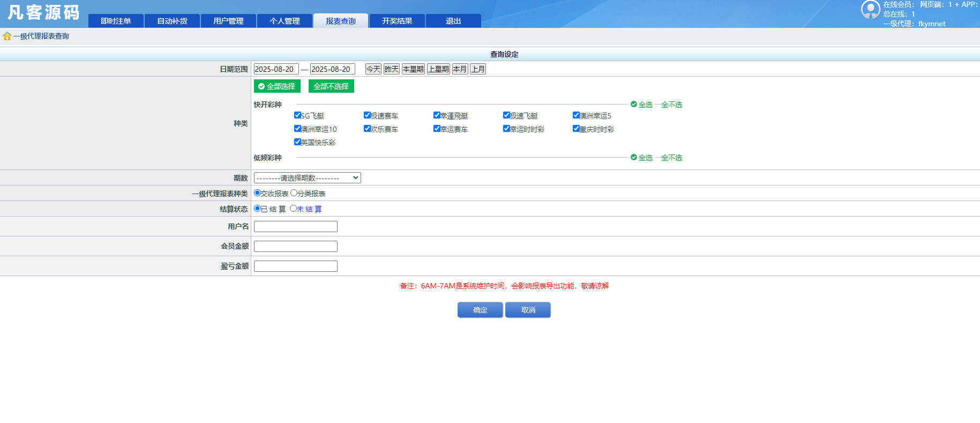Image resolution: width=980 pixels, height=423 pixels.
Task: Click the 全部不选择 green button
Action: point(331,86)
